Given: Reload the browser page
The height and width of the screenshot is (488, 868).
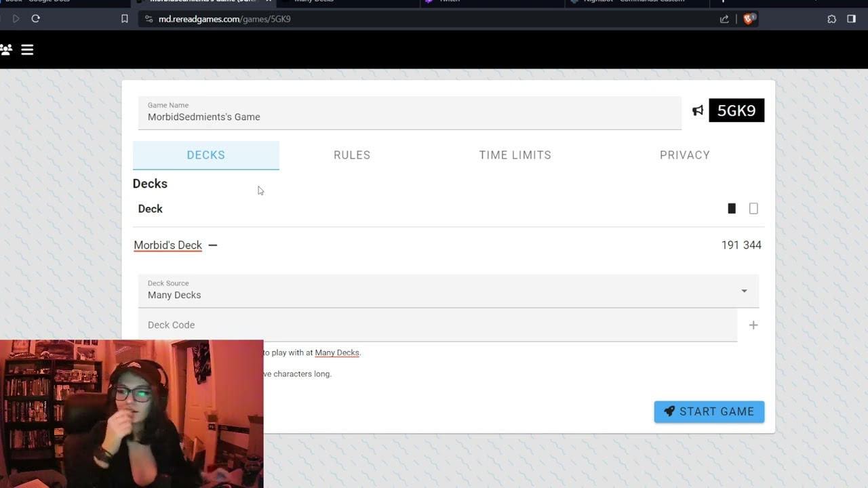Looking at the screenshot, I should pos(35,19).
